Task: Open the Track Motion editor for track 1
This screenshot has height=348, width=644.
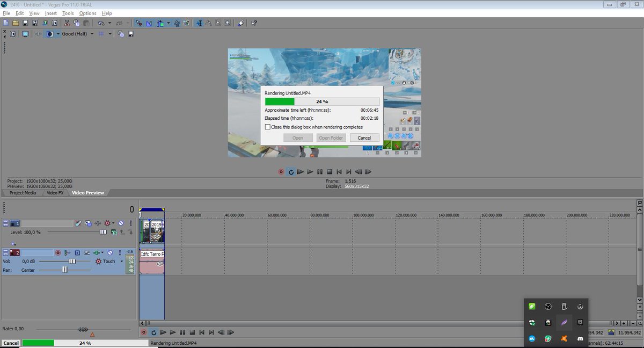Action: click(x=89, y=223)
